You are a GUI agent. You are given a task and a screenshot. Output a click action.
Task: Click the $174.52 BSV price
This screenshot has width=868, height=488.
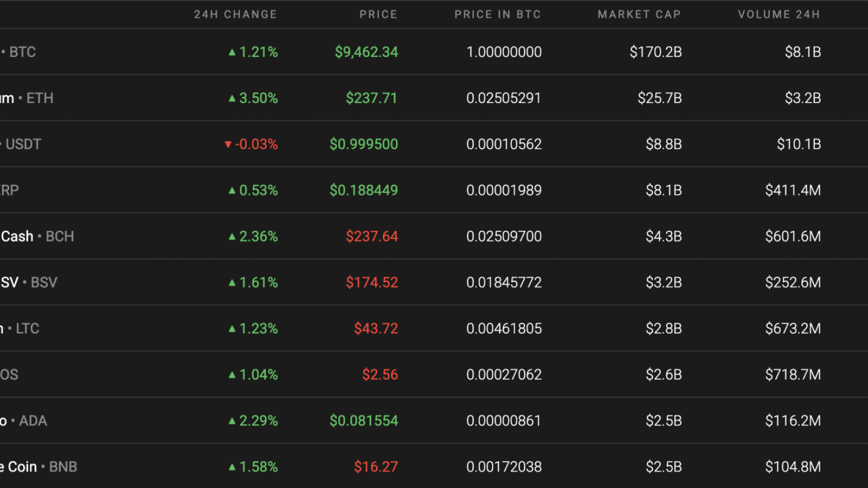372,282
